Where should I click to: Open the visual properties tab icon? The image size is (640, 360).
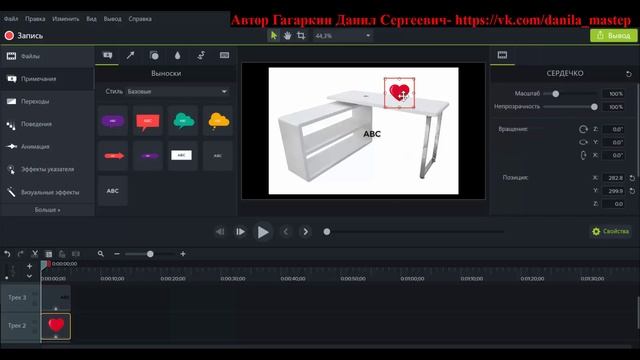click(502, 56)
